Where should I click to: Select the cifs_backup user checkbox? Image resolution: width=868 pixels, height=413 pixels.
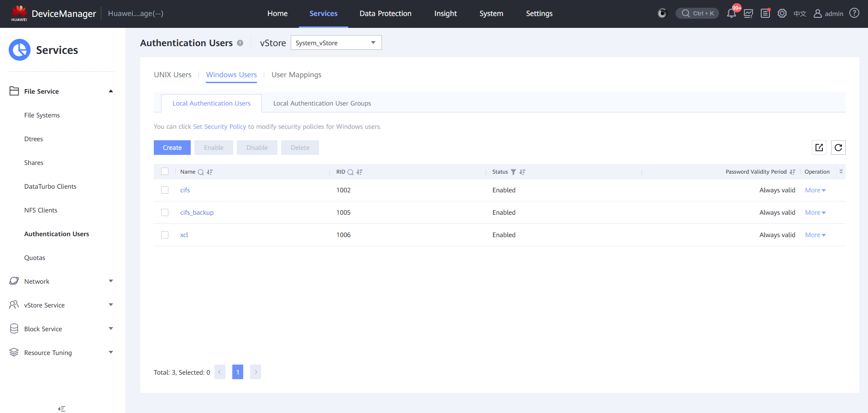point(165,212)
